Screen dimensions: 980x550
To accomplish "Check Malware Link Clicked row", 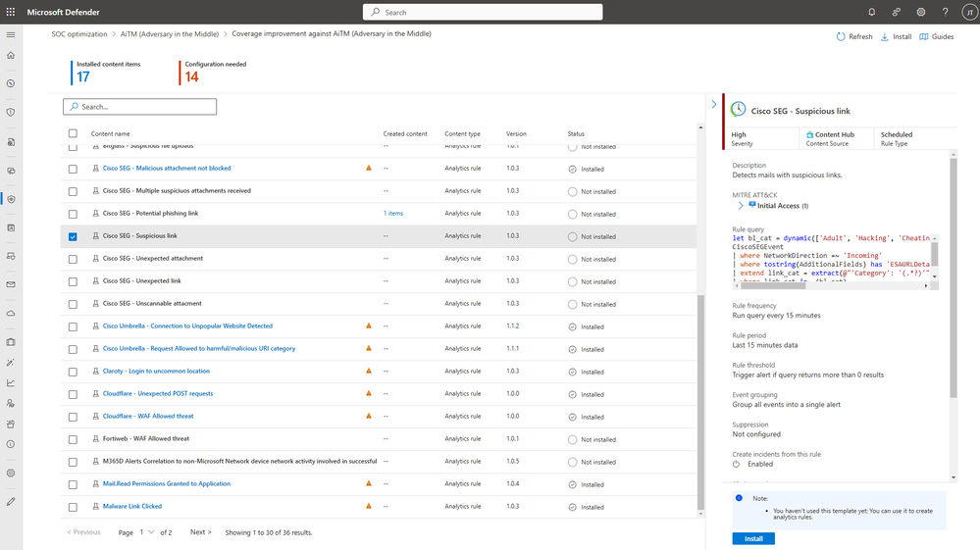I will tap(74, 507).
